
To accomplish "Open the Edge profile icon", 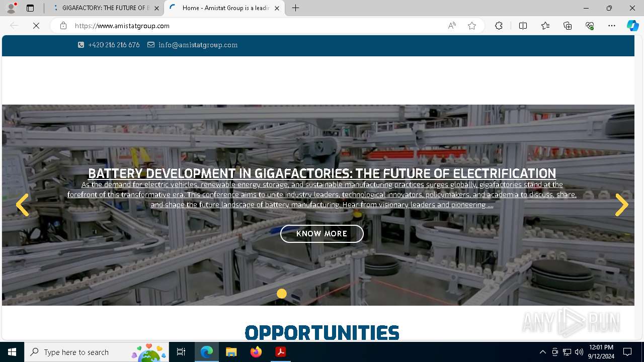I will pyautogui.click(x=11, y=8).
